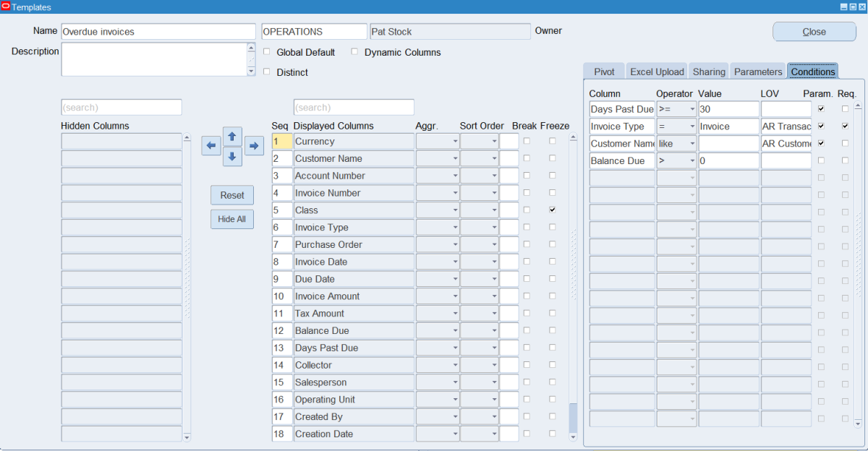This screenshot has width=868, height=451.
Task: Open operator dropdown for Days Past Due condition
Action: pos(692,109)
